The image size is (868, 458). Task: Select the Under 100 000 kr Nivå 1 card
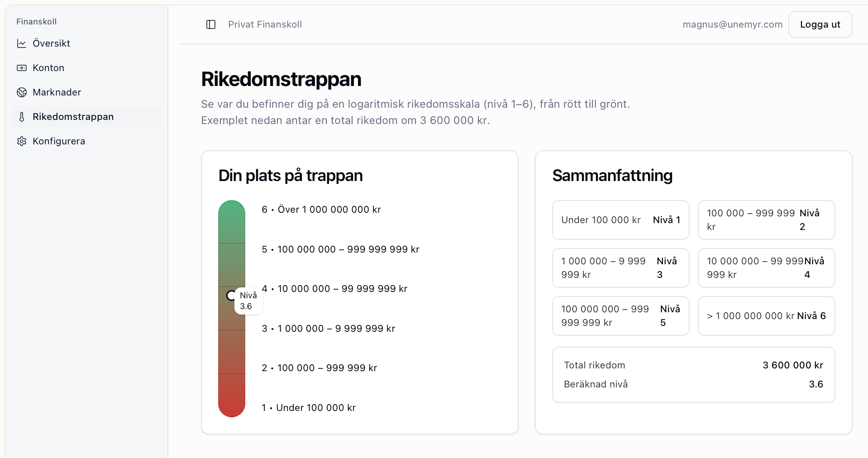[620, 220]
